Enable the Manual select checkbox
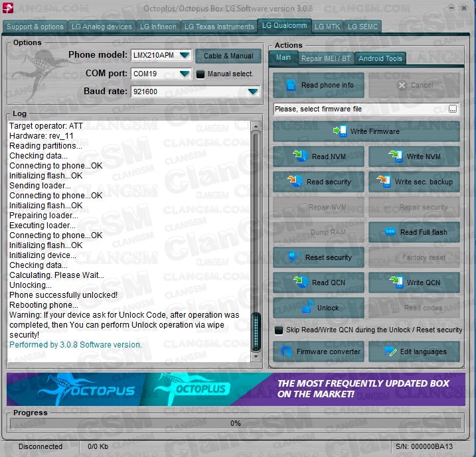 (200, 74)
